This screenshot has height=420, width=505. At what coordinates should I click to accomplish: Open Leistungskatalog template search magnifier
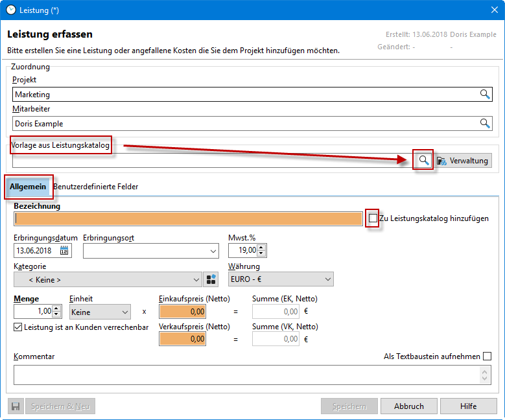click(x=423, y=160)
